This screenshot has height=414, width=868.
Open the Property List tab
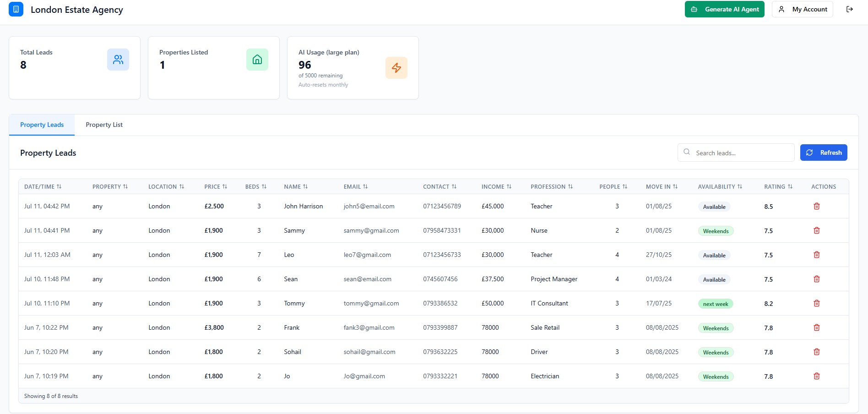click(104, 125)
